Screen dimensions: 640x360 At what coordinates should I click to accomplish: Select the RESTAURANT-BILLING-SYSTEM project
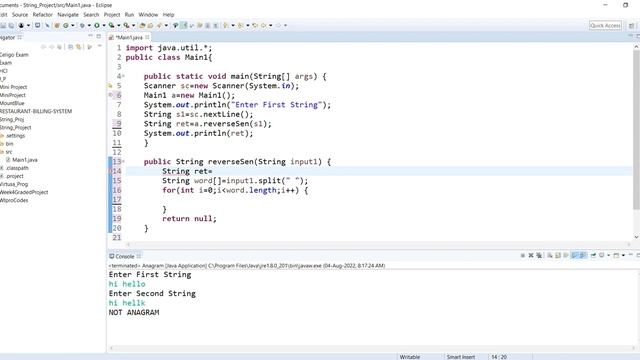point(36,111)
